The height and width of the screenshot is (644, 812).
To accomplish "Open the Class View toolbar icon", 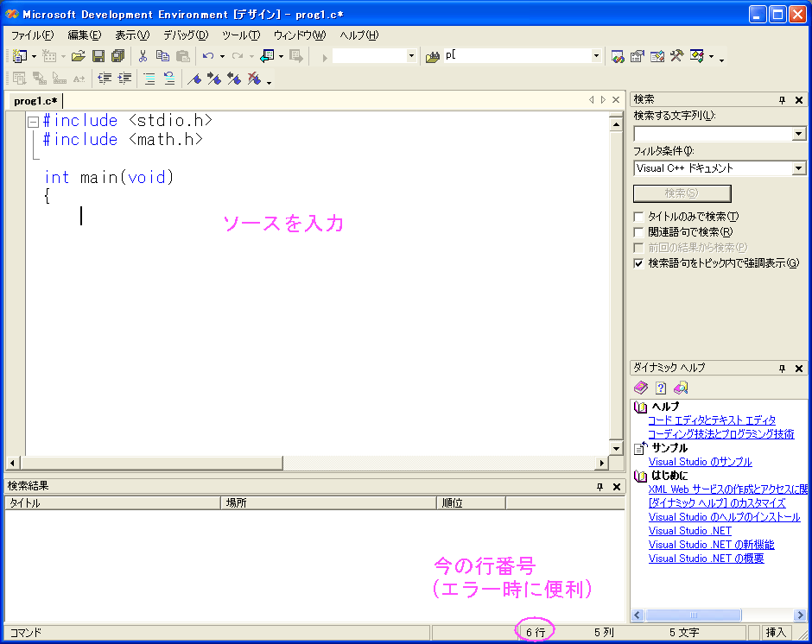I will (696, 56).
